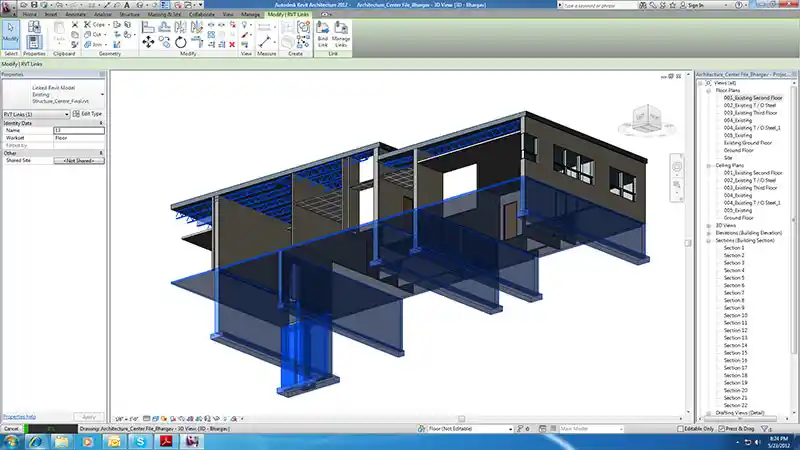Open the Properties help link
Image resolution: width=800 pixels, height=450 pixels.
[19, 417]
